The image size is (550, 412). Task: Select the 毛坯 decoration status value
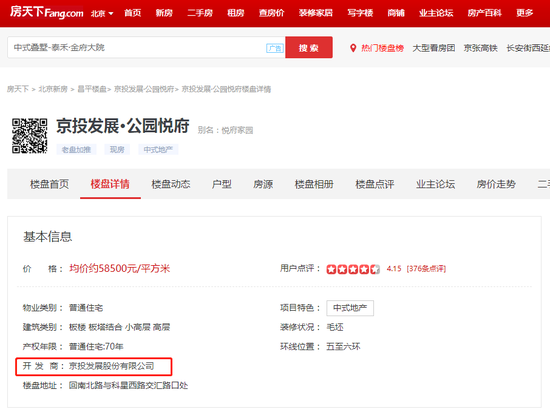click(335, 327)
